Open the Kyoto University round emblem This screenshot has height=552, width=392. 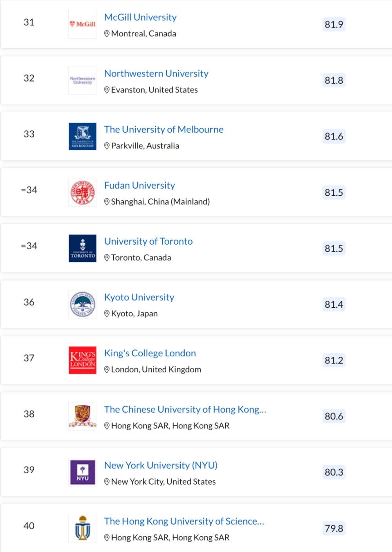point(82,304)
